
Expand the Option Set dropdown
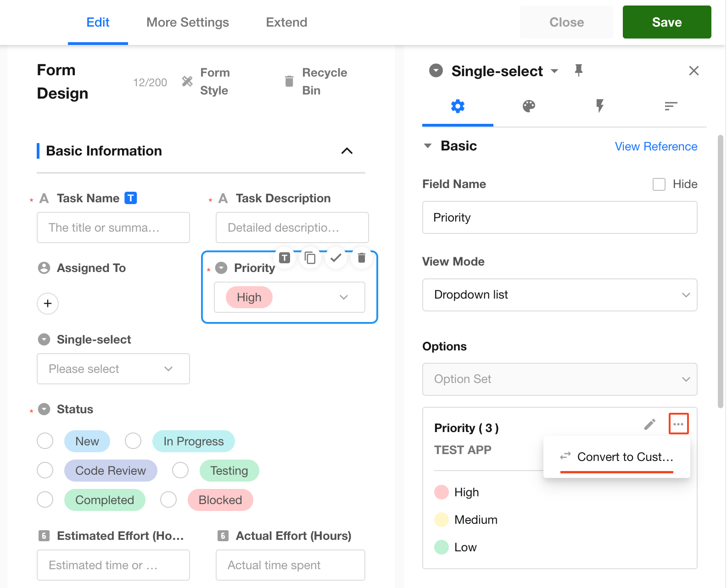[559, 379]
